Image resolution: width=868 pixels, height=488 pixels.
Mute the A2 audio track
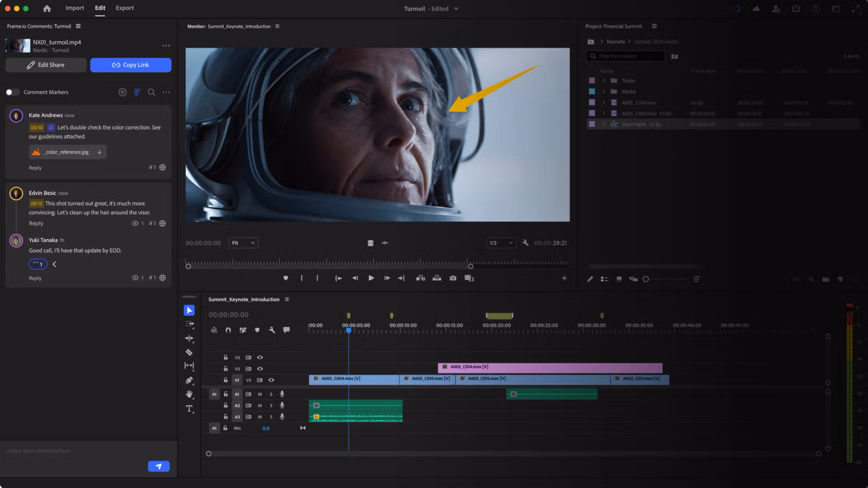coord(260,406)
